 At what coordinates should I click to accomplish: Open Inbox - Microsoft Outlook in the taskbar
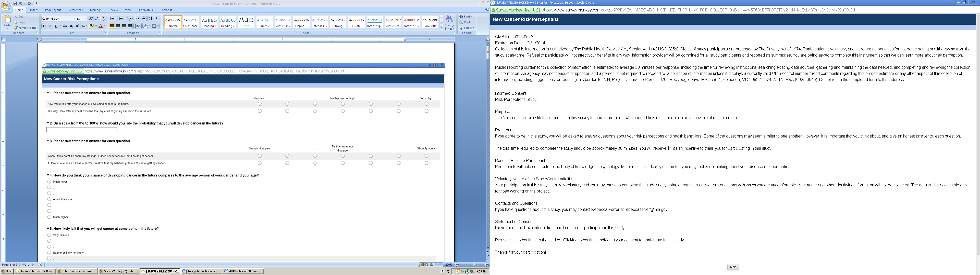(35, 271)
